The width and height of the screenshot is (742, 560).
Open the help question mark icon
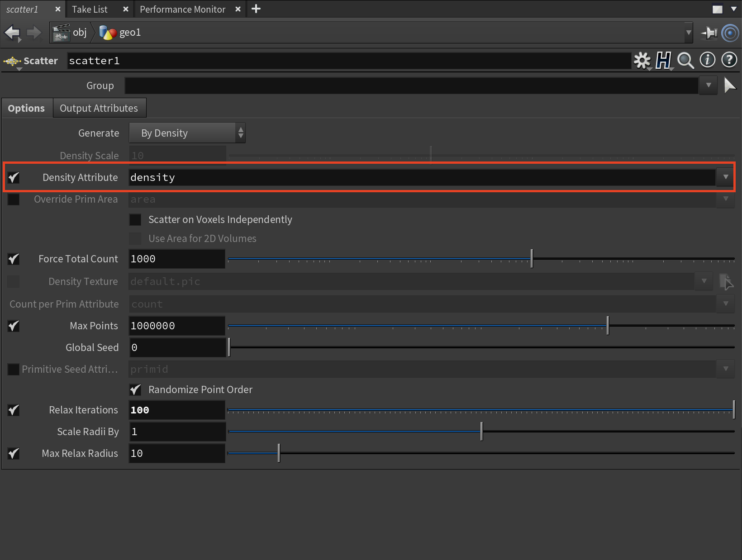tap(729, 60)
